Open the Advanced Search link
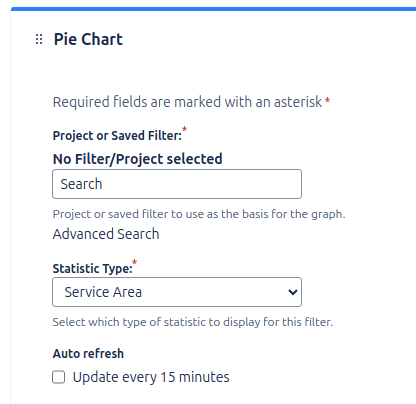 pyautogui.click(x=106, y=234)
